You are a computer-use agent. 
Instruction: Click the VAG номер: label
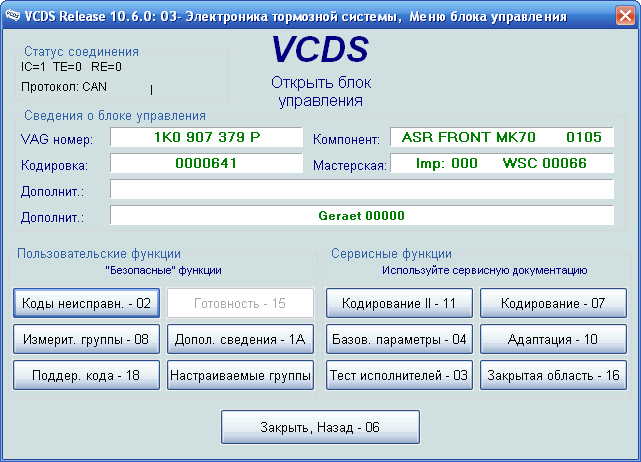pos(57,139)
